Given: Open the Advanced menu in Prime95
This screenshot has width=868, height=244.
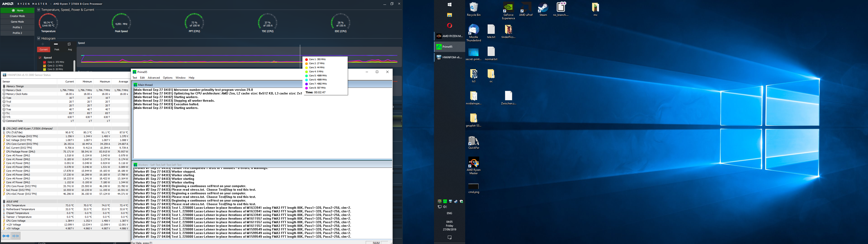Looking at the screenshot, I should (154, 78).
